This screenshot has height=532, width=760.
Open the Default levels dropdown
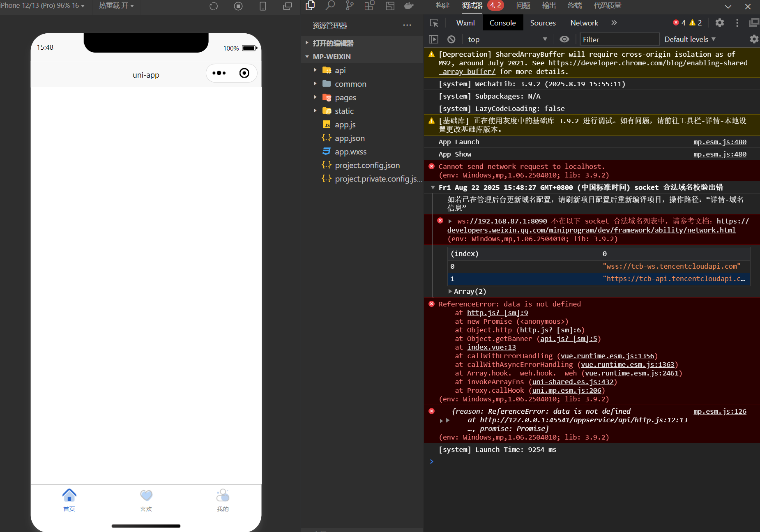(690, 39)
